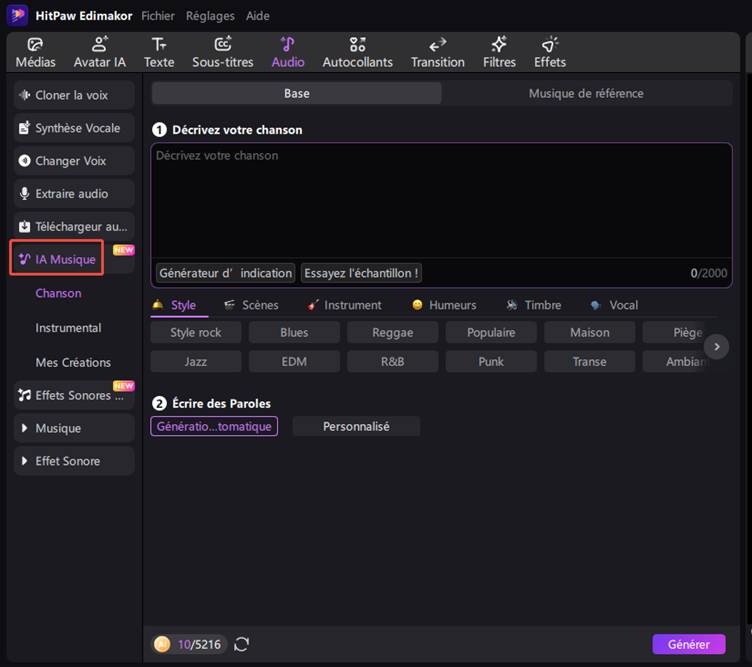Switch to the Base tab
The image size is (752, 667).
tap(296, 94)
